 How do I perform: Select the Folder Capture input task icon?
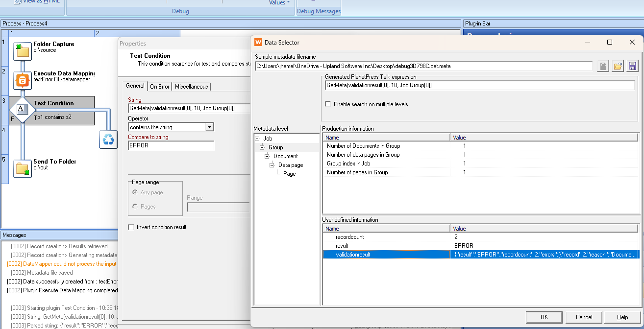pyautogui.click(x=22, y=51)
